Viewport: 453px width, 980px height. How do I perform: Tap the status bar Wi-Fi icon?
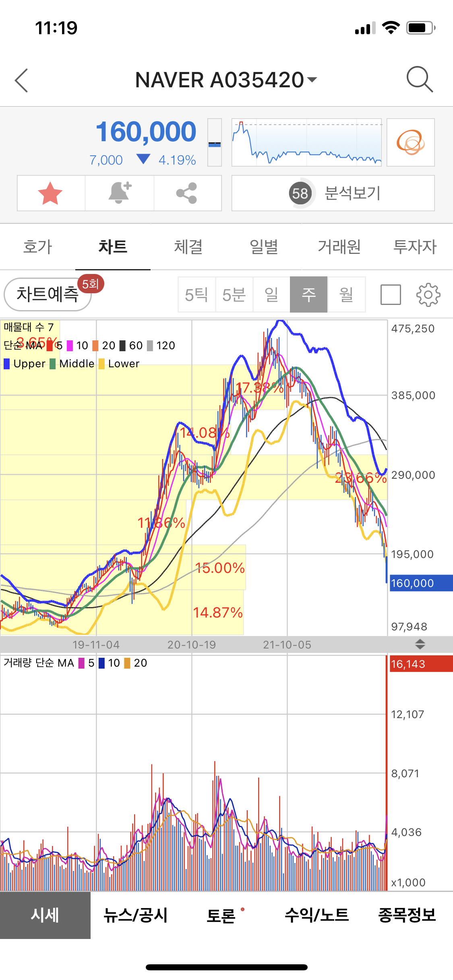click(x=391, y=28)
